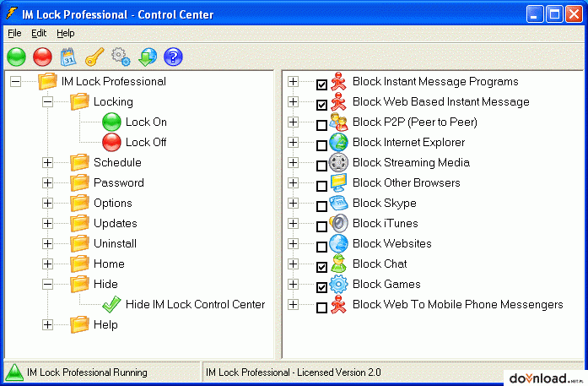Select the Uninstall tree label
588x386 pixels.
tap(115, 244)
